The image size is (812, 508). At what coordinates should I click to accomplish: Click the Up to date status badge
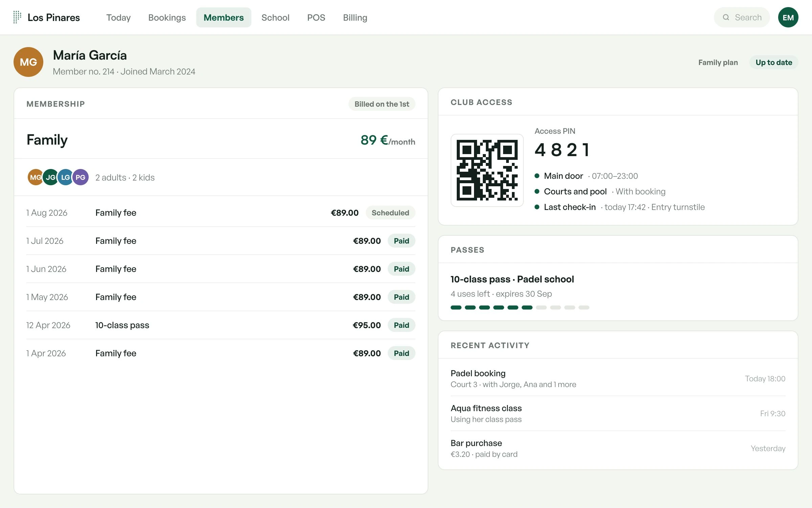point(774,62)
